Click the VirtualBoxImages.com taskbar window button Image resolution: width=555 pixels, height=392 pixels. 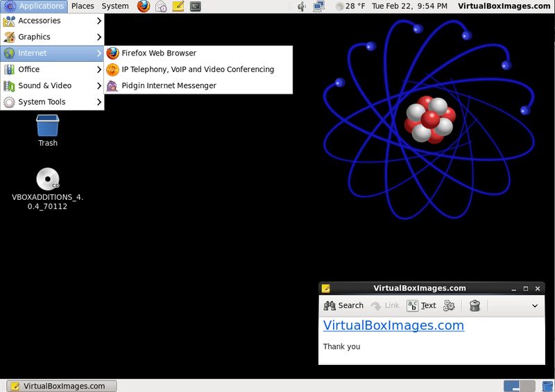(62, 386)
